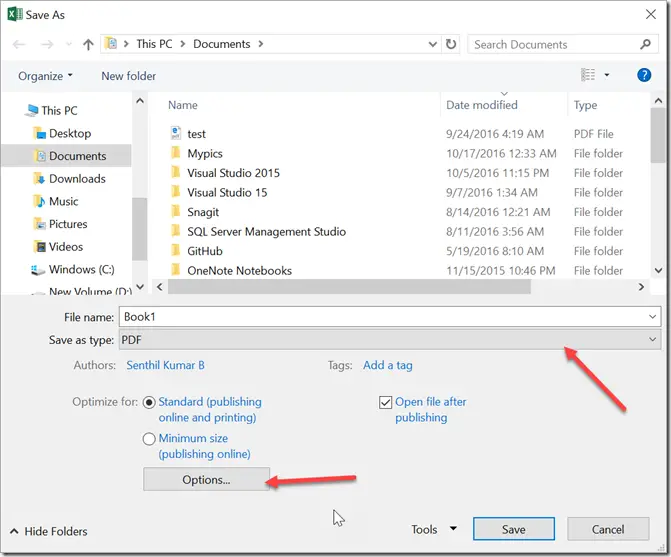Open Windows (C:) drive
The height and width of the screenshot is (557, 671).
tap(82, 270)
